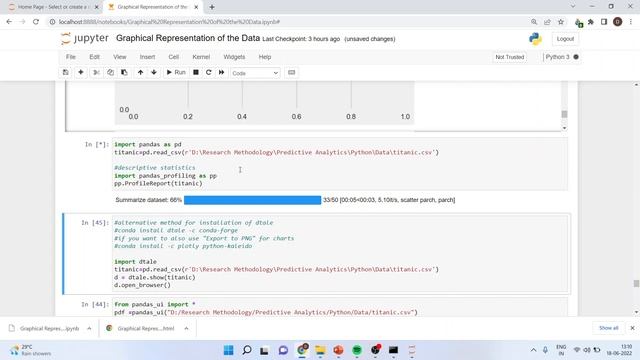Open the Widgets menu
The width and height of the screenshot is (640, 360).
[x=234, y=57]
